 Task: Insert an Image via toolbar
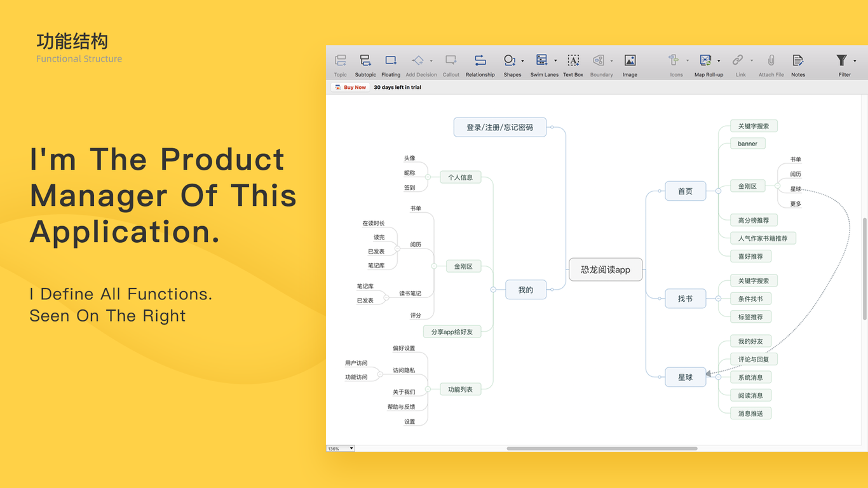[x=630, y=60]
